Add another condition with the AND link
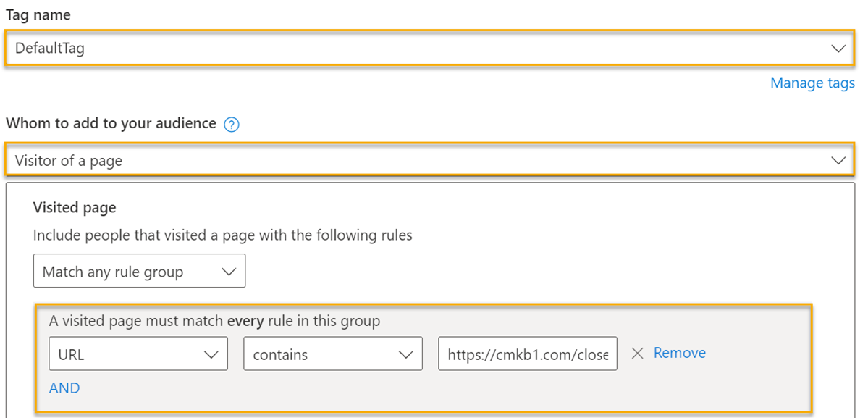The width and height of the screenshot is (868, 418). (x=64, y=388)
